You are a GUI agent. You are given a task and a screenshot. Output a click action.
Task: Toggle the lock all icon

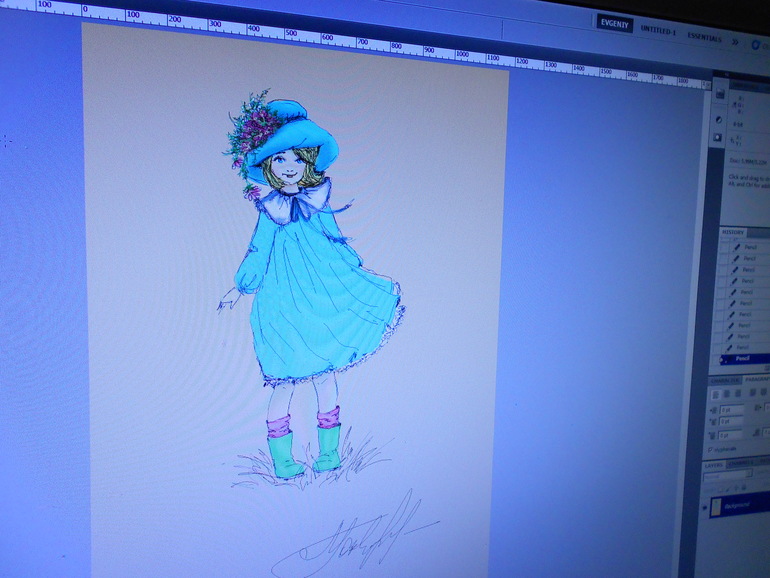click(744, 488)
